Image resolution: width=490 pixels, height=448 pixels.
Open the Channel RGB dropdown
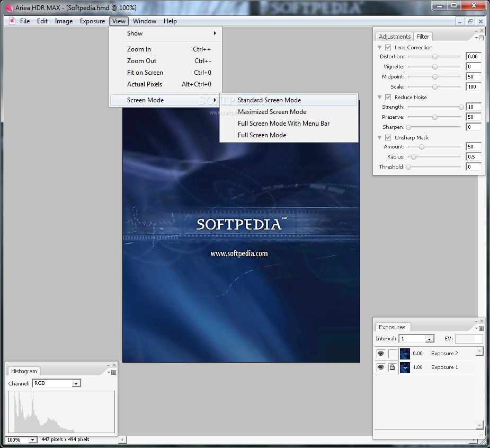click(76, 383)
